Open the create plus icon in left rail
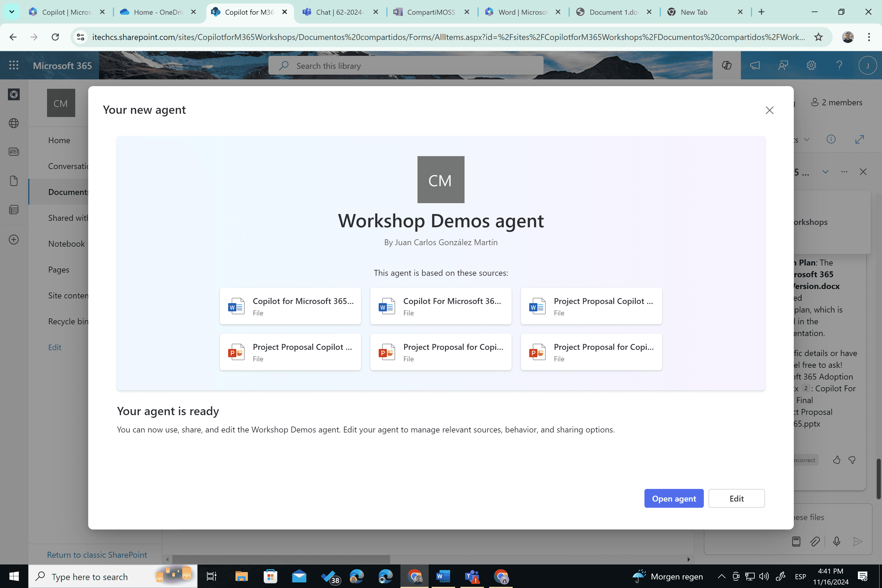 pos(14,239)
